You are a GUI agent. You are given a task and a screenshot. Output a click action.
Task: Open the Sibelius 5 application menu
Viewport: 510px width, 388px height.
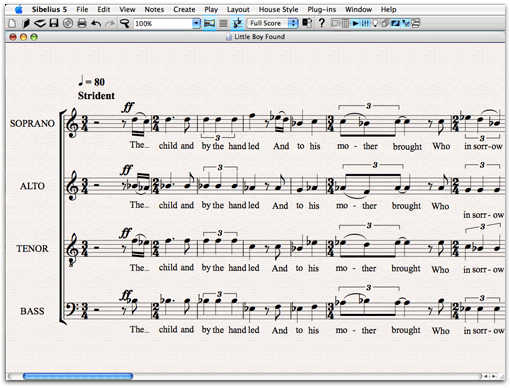pyautogui.click(x=49, y=9)
